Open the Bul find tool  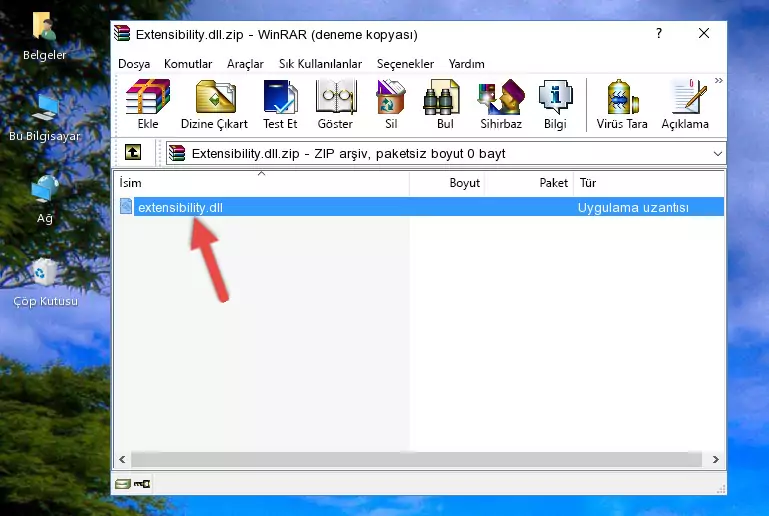point(445,104)
